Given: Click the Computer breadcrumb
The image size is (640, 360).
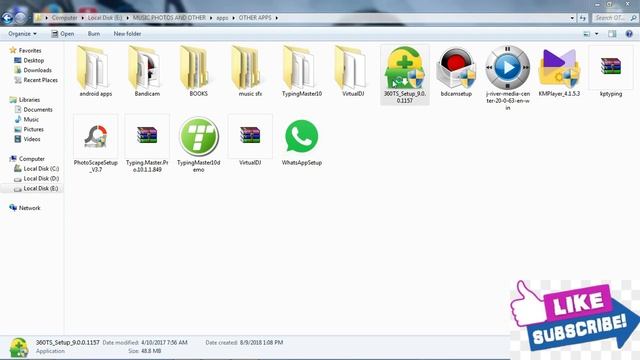Looking at the screenshot, I should coord(64,18).
